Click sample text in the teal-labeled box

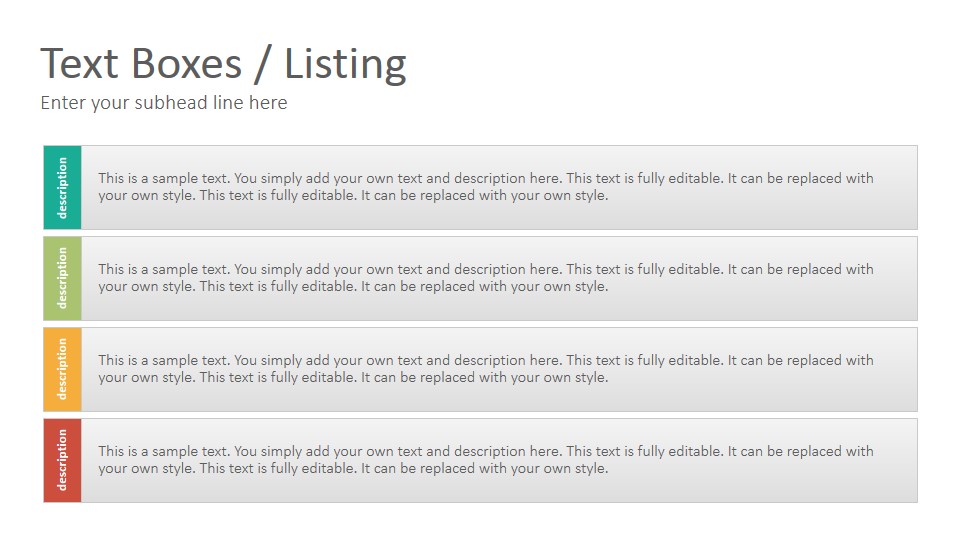coord(486,187)
